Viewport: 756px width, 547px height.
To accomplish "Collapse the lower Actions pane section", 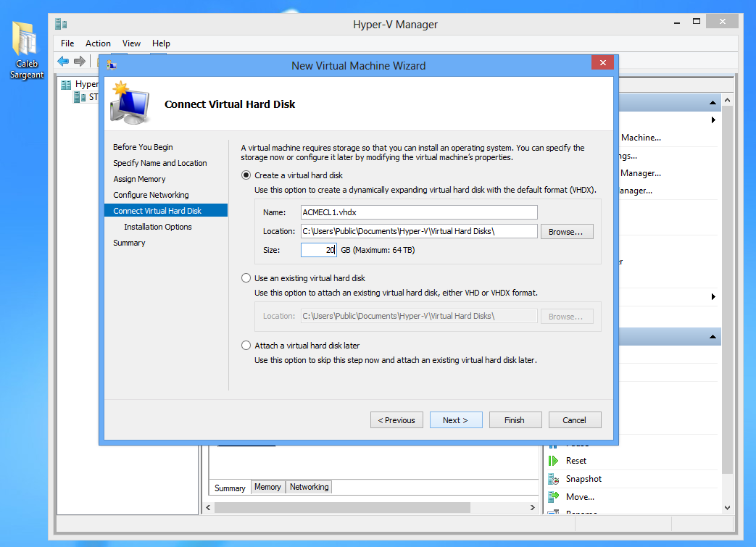I will (x=713, y=336).
